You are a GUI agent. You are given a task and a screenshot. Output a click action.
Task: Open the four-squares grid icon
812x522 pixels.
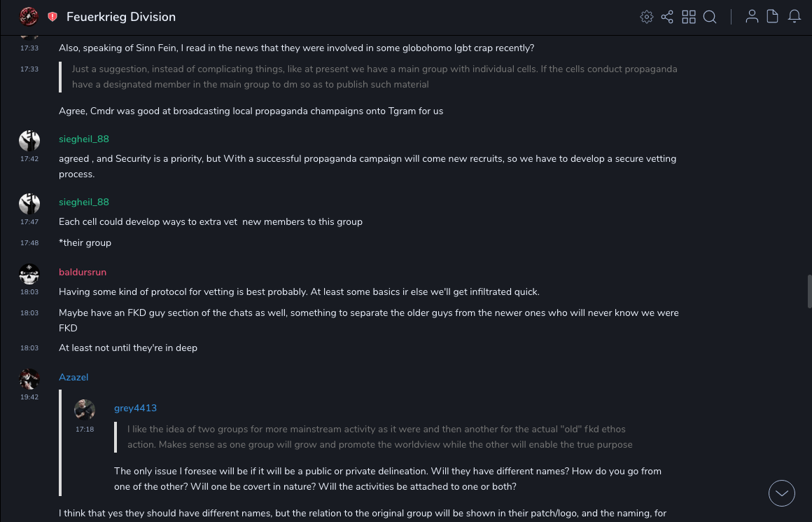click(689, 17)
